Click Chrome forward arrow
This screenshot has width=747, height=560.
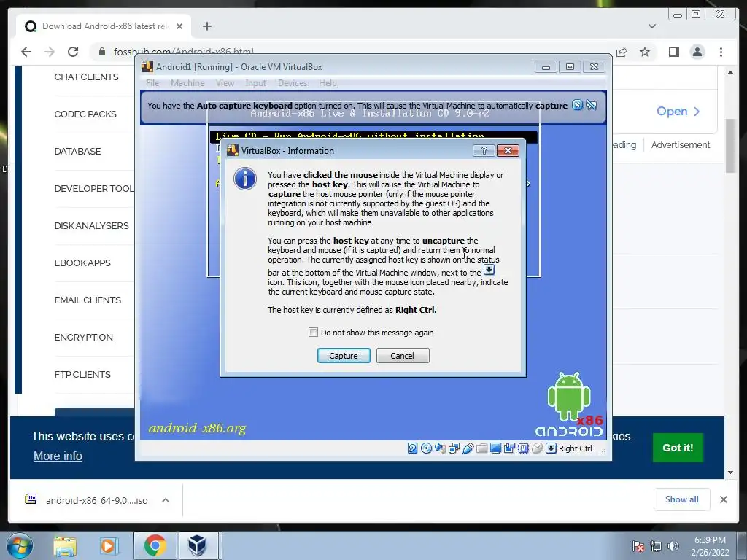[50, 52]
